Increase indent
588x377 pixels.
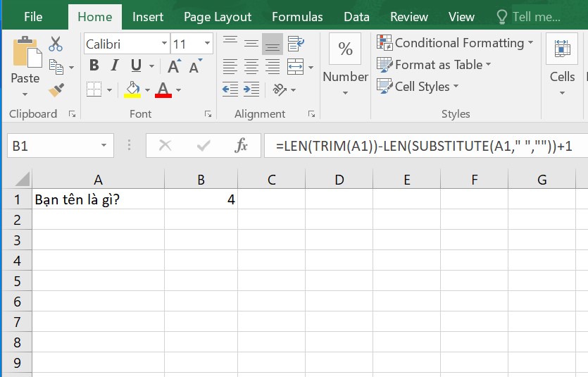point(251,89)
